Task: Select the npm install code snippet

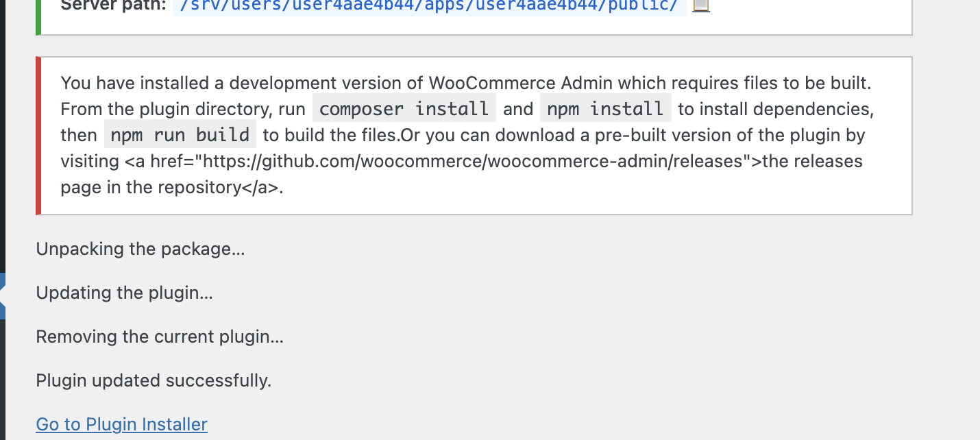Action: [x=605, y=108]
